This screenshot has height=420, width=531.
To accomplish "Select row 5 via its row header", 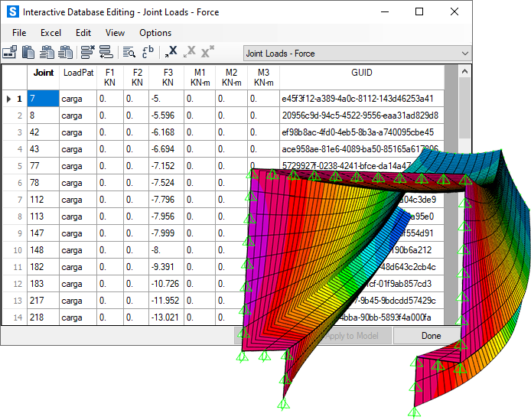I will (14, 166).
